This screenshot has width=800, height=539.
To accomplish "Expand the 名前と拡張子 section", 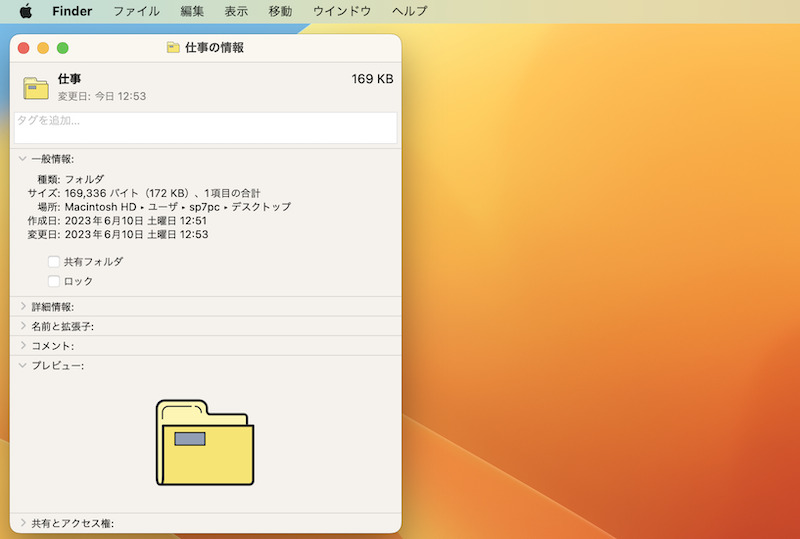I will pyautogui.click(x=23, y=326).
